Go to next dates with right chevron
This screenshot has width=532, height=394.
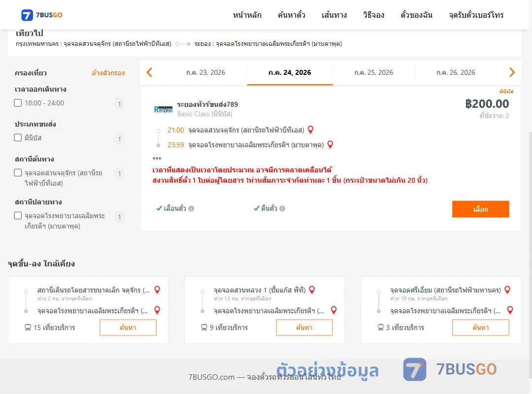[512, 72]
